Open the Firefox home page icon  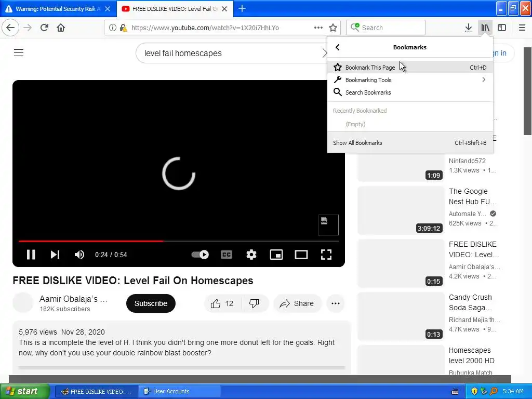pyautogui.click(x=61, y=28)
